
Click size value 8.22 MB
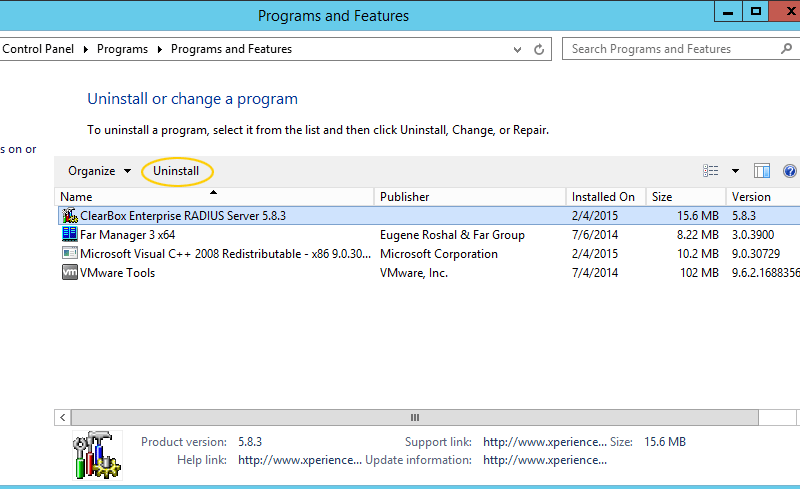pyautogui.click(x=697, y=235)
